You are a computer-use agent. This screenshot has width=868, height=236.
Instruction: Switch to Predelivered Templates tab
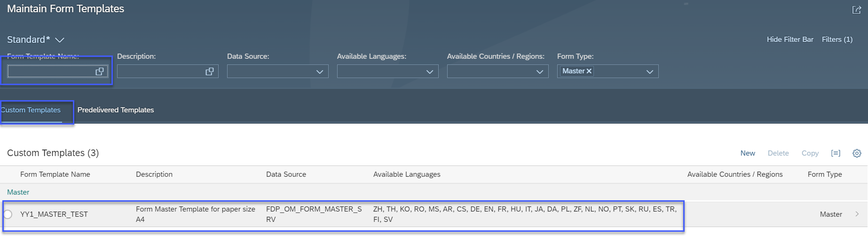click(x=116, y=110)
